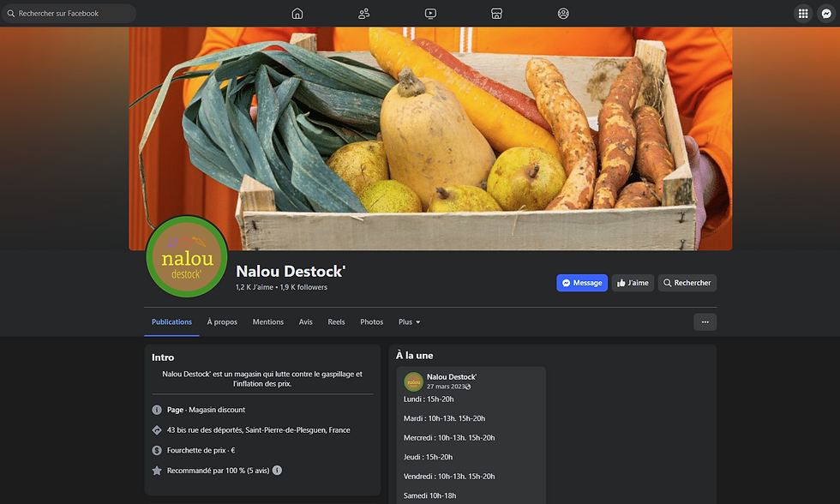Open the apps grid menu icon
840x504 pixels.
803,14
